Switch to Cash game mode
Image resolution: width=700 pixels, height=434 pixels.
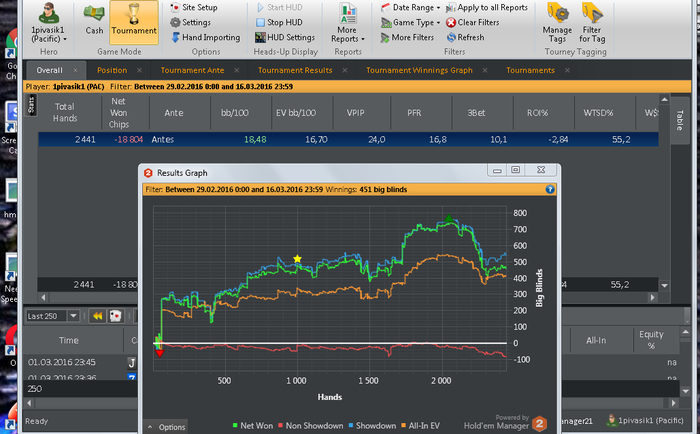tap(94, 20)
